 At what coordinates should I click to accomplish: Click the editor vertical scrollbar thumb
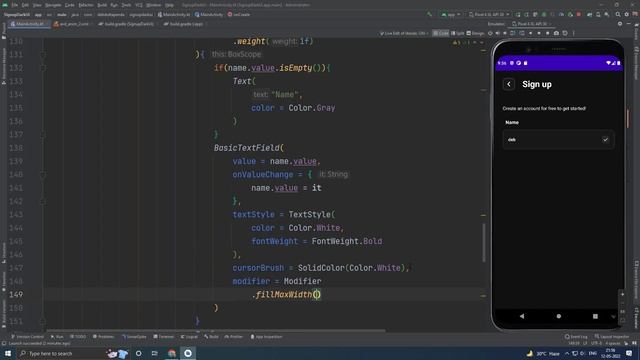tap(484, 242)
